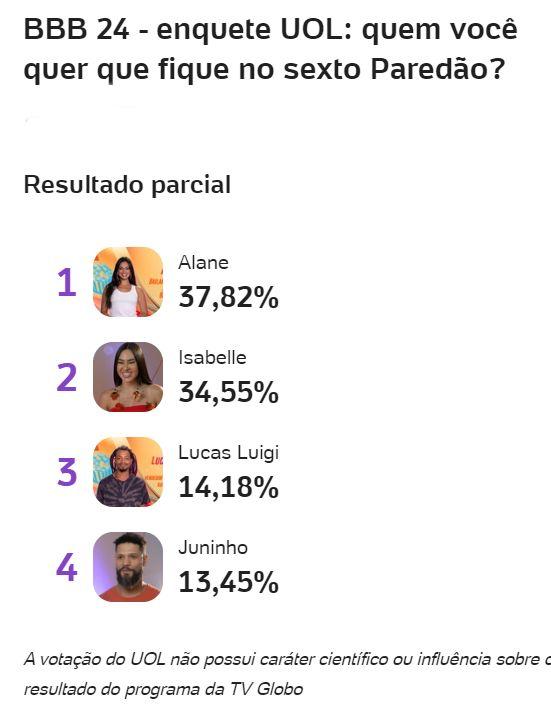Click Isabelle's profile photo thumbnail

pyautogui.click(x=128, y=377)
